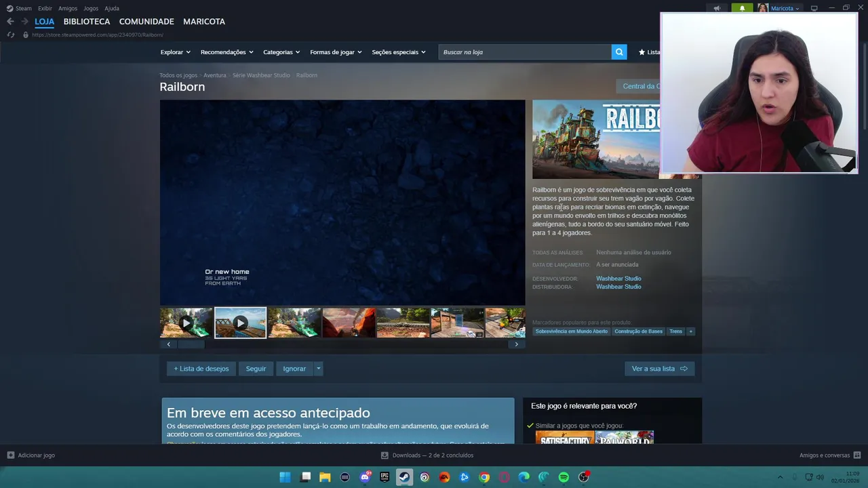
Task: Switch to the BIBLIOTECA tab
Action: (x=87, y=22)
